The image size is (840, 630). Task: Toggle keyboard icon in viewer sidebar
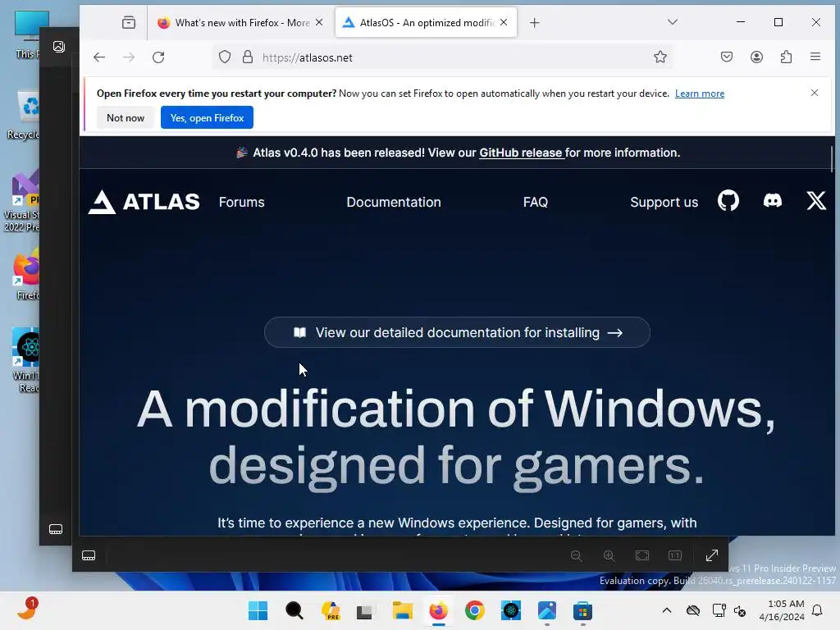pos(56,529)
